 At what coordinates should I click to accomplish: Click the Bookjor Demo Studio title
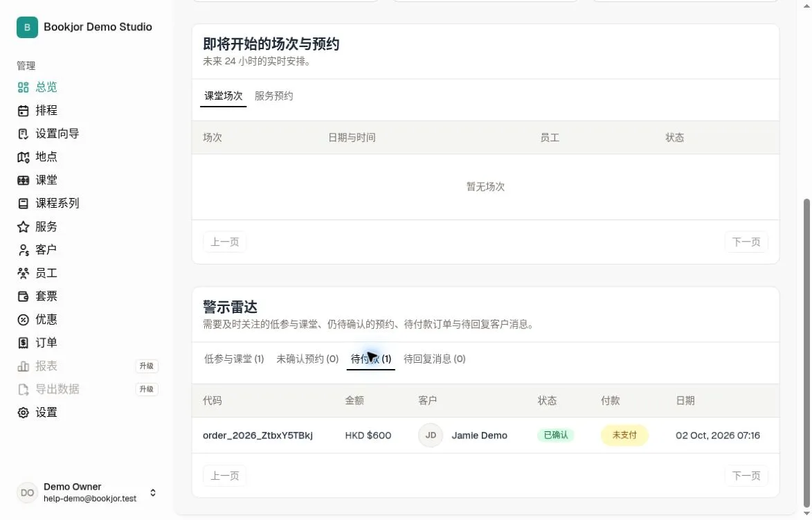coord(98,27)
